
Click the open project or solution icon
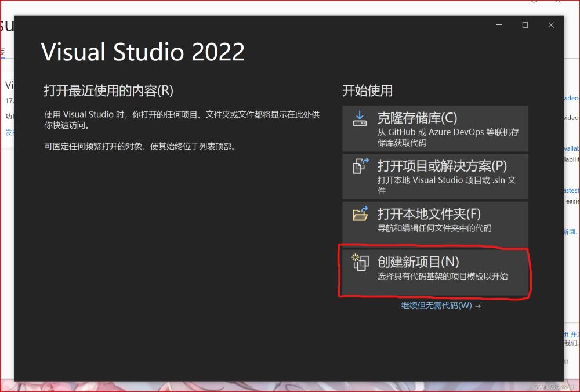[360, 166]
